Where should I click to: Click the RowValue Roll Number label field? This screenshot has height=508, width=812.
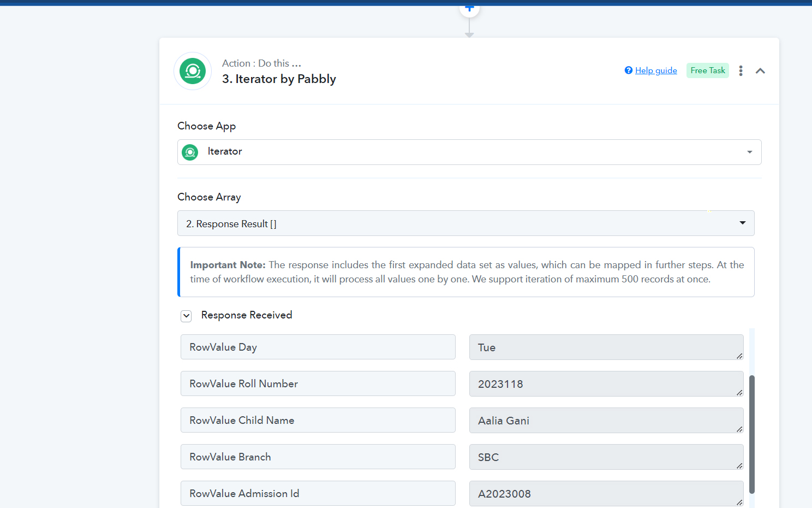pos(318,384)
